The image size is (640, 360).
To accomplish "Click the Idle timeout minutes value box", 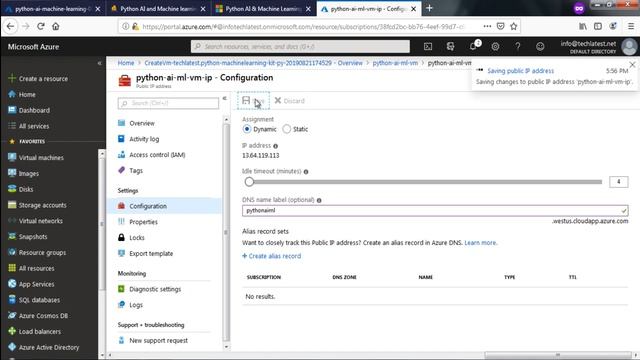I will 618,182.
